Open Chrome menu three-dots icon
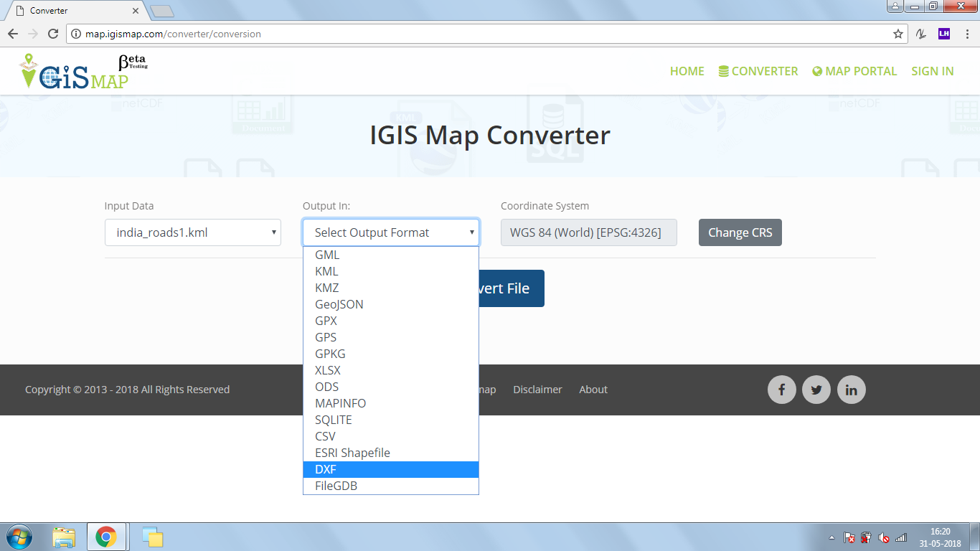980x551 pixels. coord(966,34)
